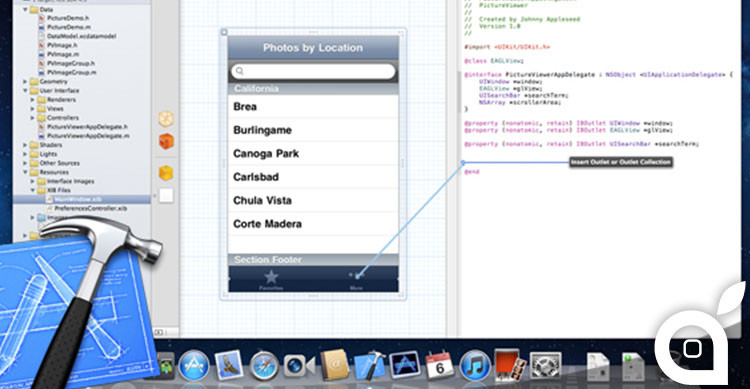Viewport: 750px width, 389px height.
Task: Open System Preferences from the dock
Action: (545, 366)
